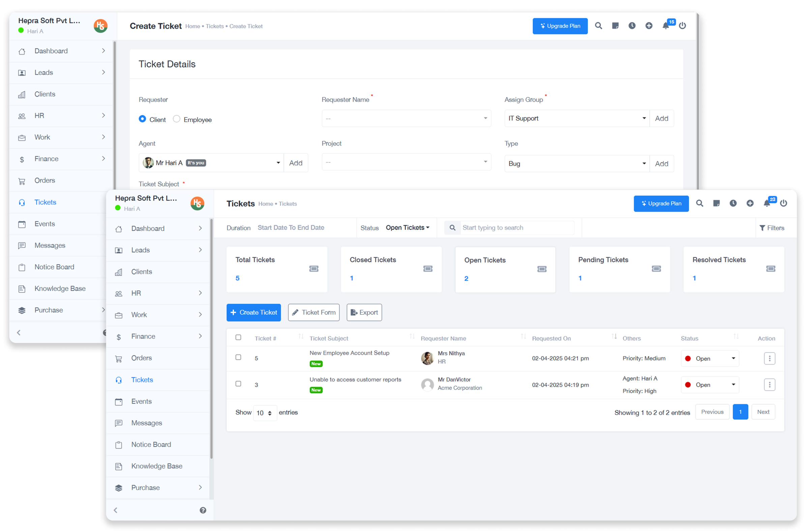Click the blue Create Ticket button

[x=254, y=312]
